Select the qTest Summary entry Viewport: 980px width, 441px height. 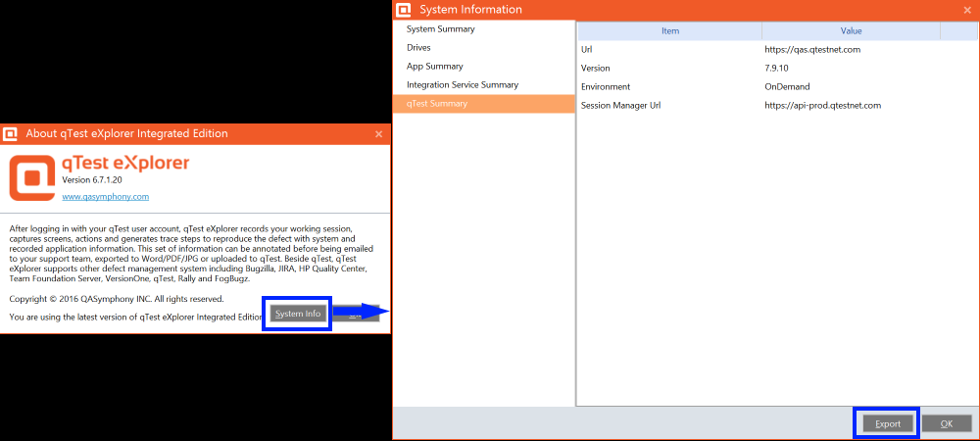(x=483, y=104)
